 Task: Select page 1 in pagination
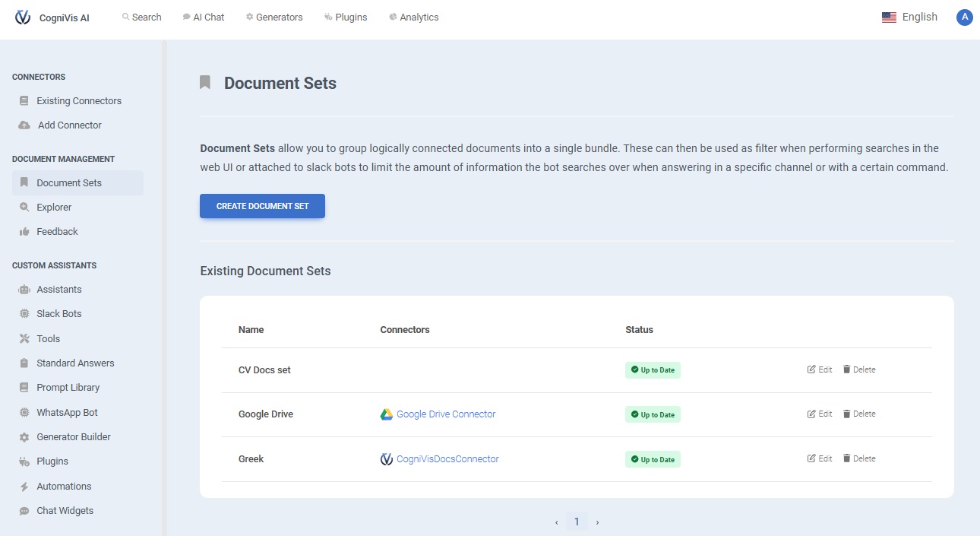[577, 522]
